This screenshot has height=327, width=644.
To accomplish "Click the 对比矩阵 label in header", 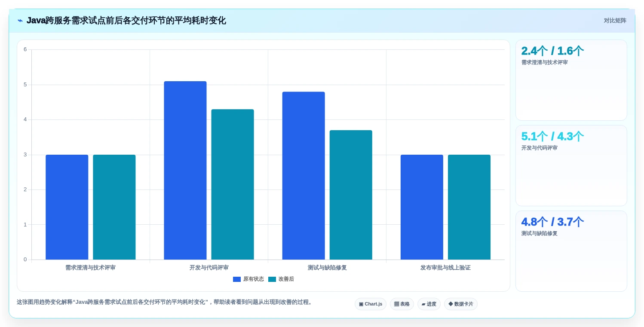I will (x=615, y=21).
